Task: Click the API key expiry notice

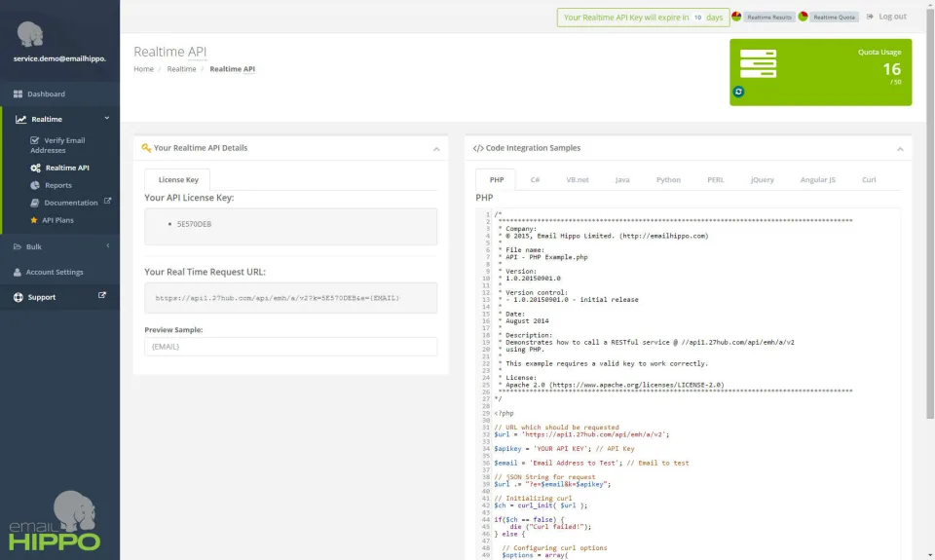Action: coord(643,18)
